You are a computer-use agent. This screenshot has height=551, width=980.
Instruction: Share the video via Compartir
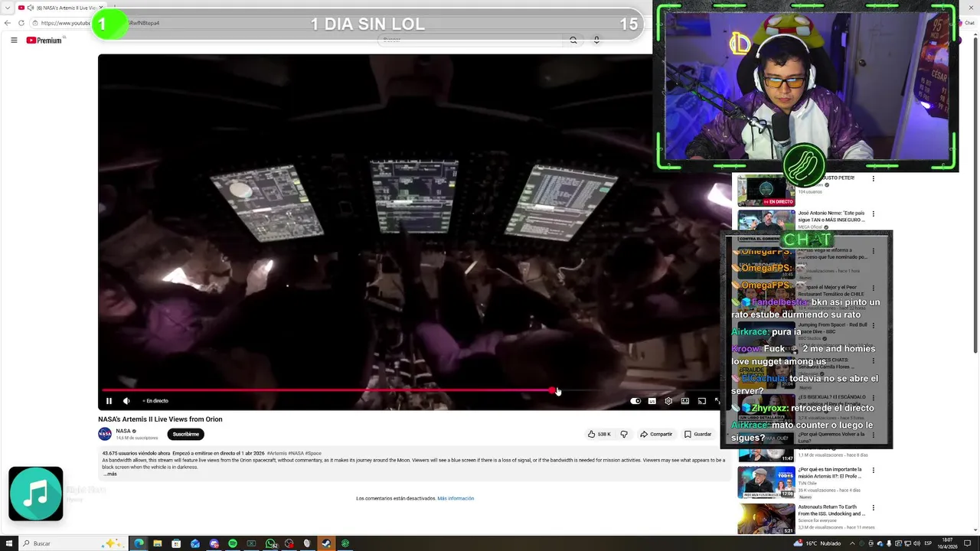click(x=656, y=434)
